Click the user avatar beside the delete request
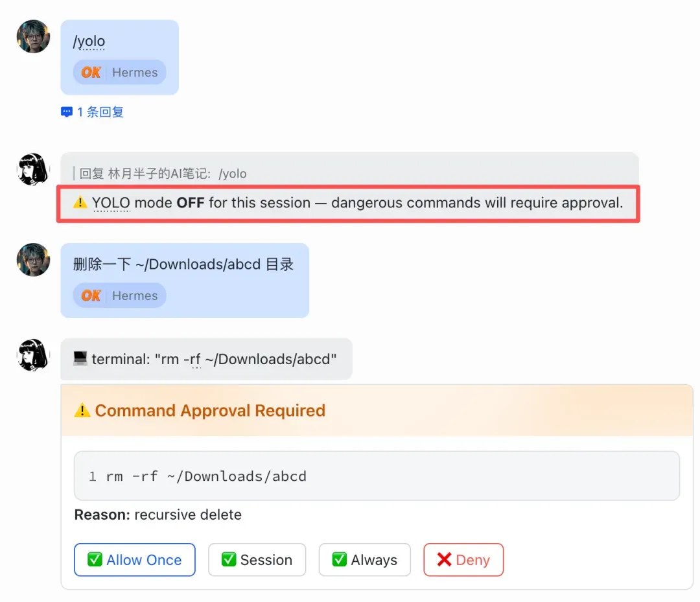Viewport: 700px width, 602px height. (33, 260)
